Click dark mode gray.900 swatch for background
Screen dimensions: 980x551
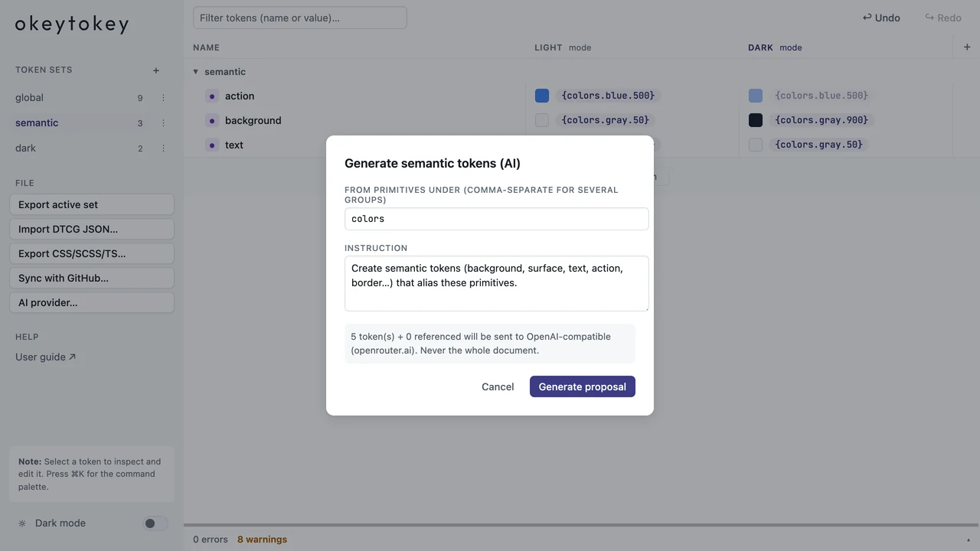pos(756,120)
